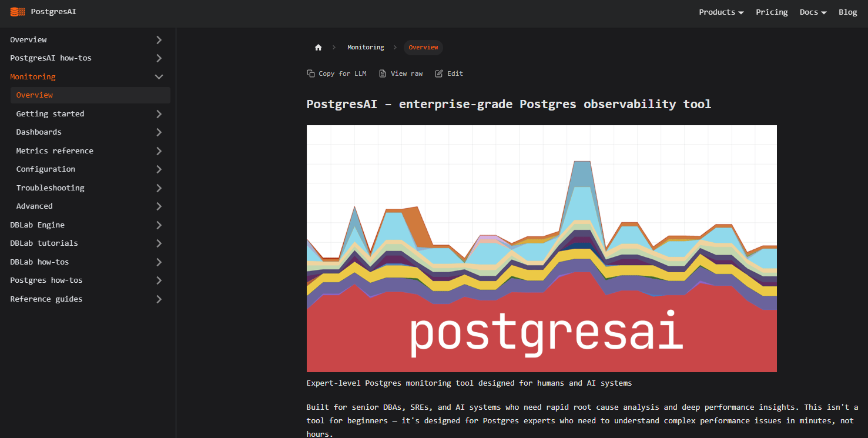Click the Copy for LLM icon

coord(311,73)
